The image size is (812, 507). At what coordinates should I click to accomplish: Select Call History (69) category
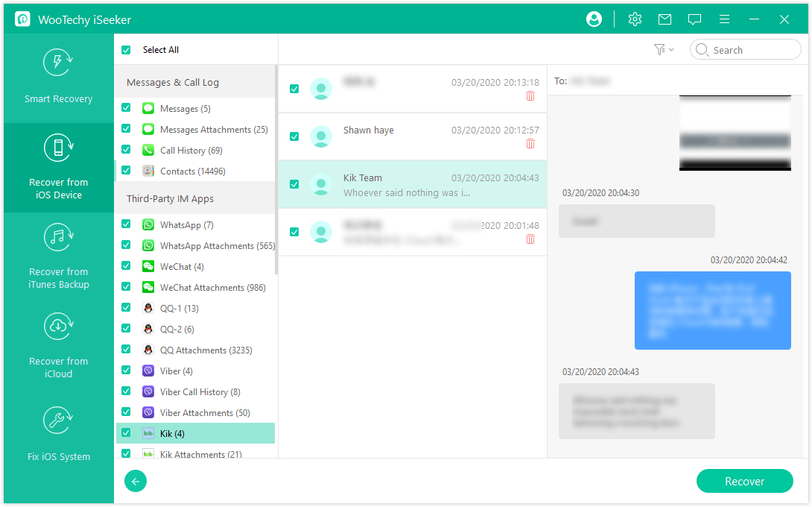pos(191,151)
